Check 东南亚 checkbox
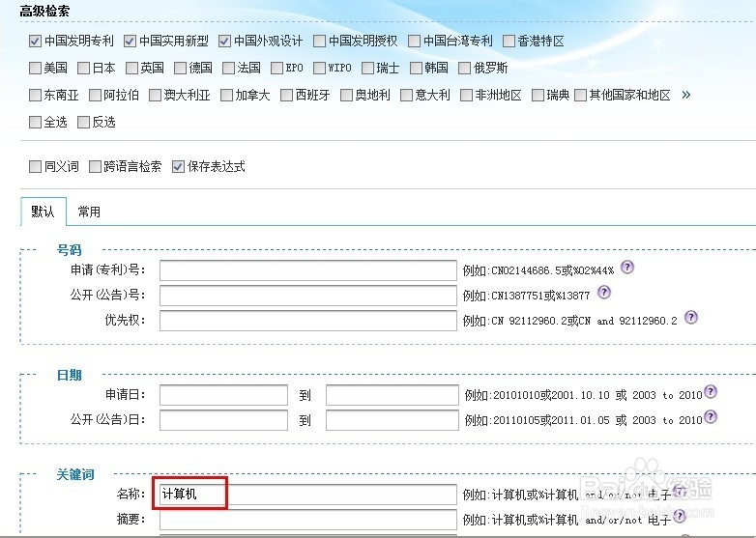The image size is (756, 538). pyautogui.click(x=35, y=95)
